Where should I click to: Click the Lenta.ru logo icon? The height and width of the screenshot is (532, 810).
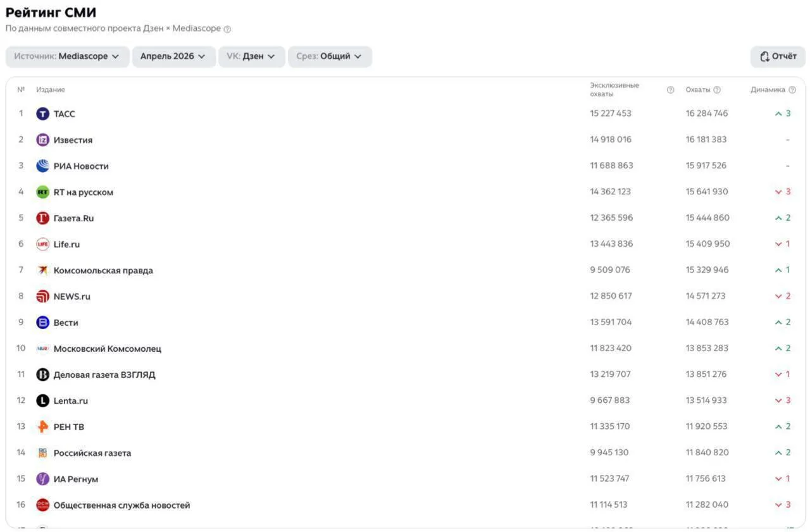click(42, 401)
